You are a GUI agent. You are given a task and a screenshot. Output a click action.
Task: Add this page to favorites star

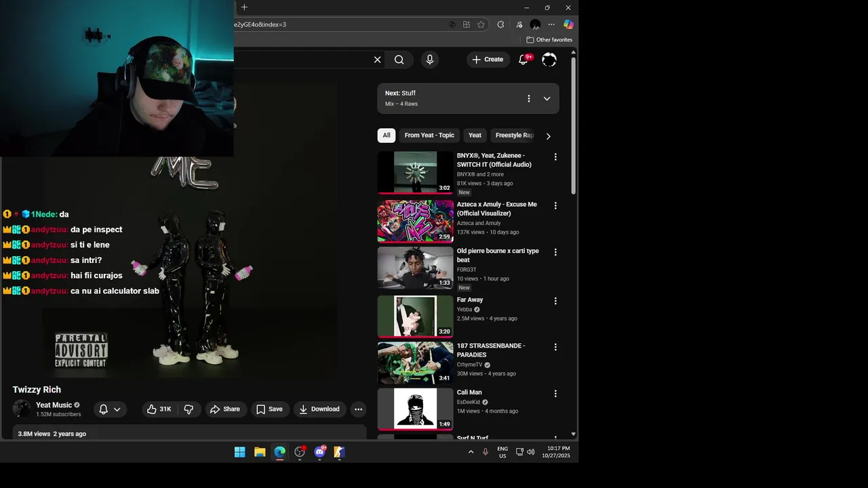481,24
